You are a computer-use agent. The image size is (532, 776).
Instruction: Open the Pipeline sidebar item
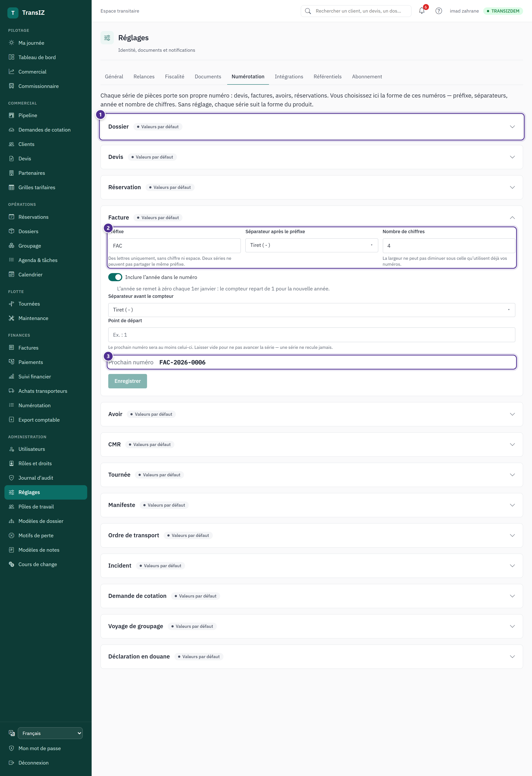[46, 115]
